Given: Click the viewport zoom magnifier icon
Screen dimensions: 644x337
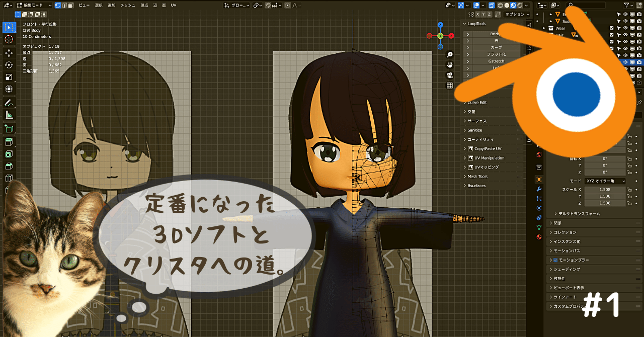Looking at the screenshot, I should point(450,54).
